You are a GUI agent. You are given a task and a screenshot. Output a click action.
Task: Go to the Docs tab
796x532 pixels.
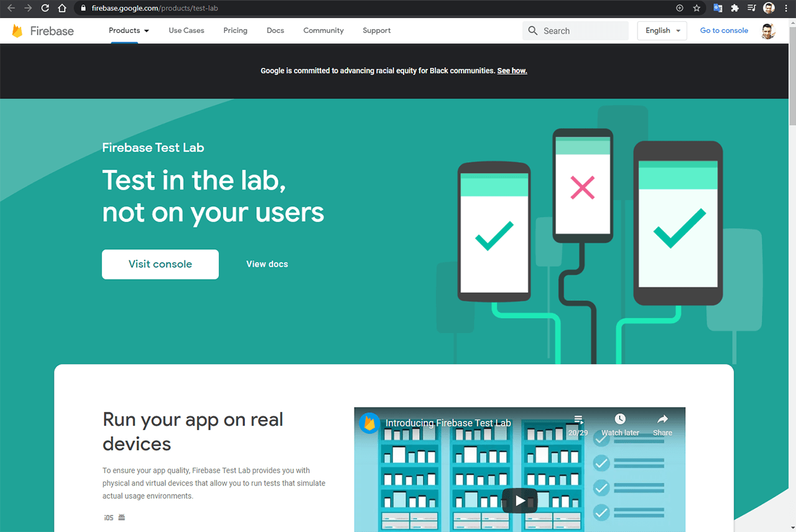click(x=275, y=30)
